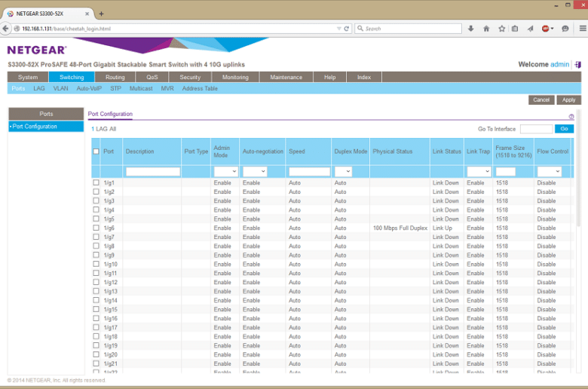This screenshot has height=389, width=588.
Task: Open the Multicast submenu
Action: tap(141, 88)
